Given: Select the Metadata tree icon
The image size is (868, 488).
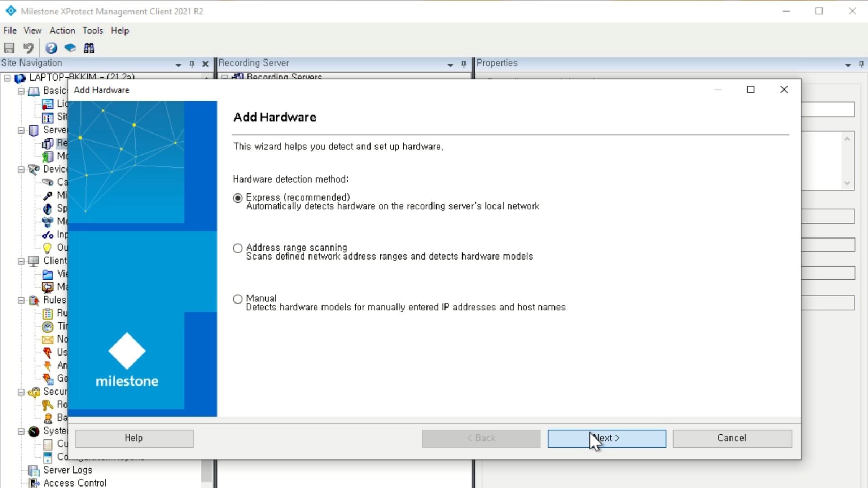Looking at the screenshot, I should pos(47,222).
